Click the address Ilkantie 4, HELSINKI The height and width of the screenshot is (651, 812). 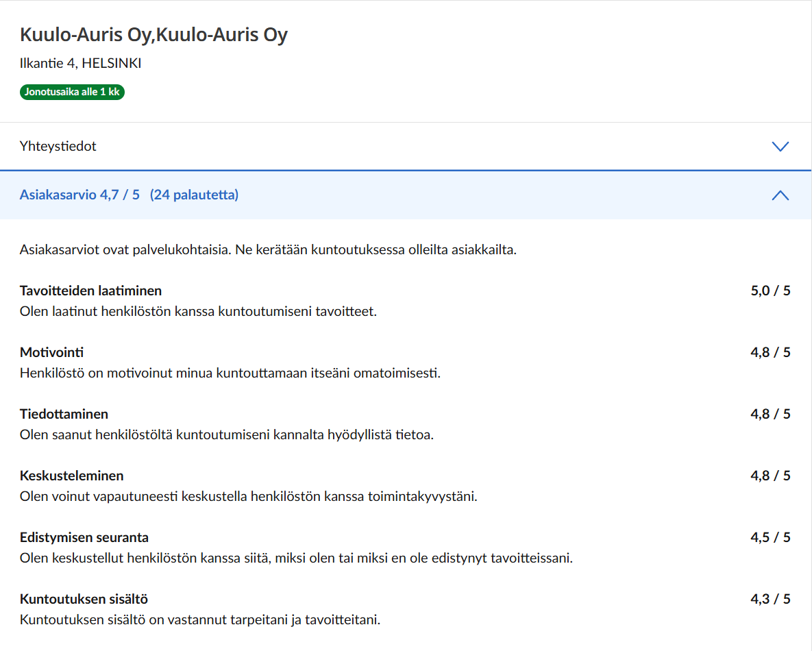coord(81,64)
